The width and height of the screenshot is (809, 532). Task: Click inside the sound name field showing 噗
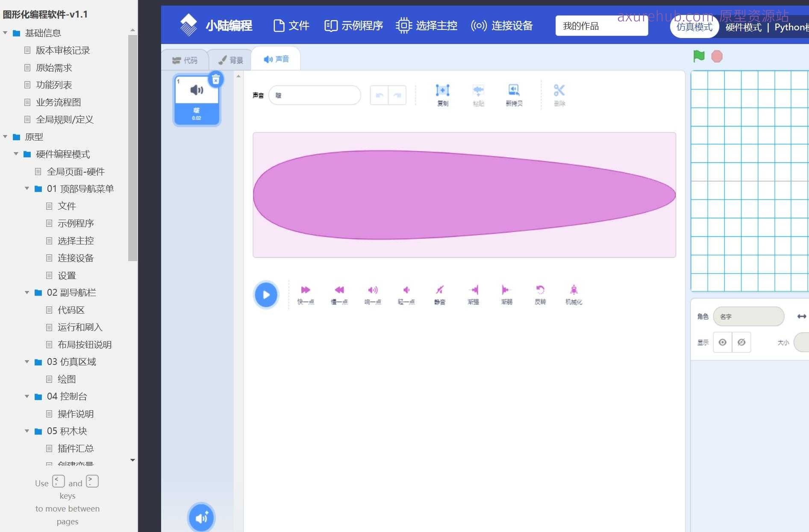(x=315, y=95)
